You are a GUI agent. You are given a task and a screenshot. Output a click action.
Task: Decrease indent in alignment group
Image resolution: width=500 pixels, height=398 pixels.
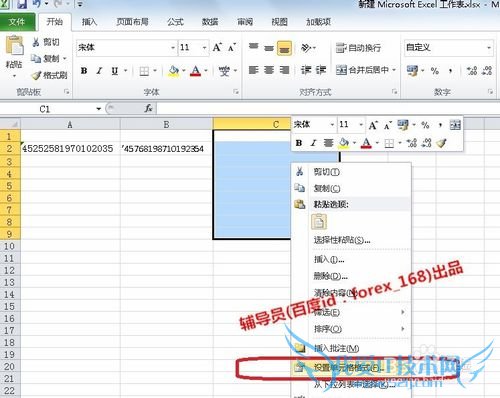click(x=305, y=70)
